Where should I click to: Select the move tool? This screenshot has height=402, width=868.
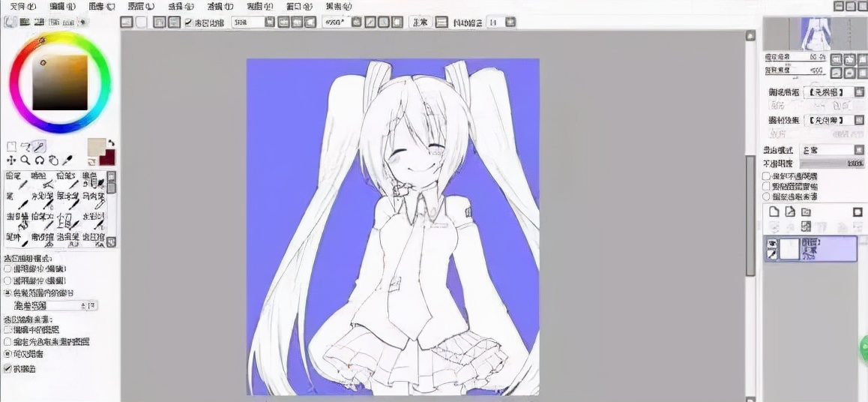click(x=11, y=160)
